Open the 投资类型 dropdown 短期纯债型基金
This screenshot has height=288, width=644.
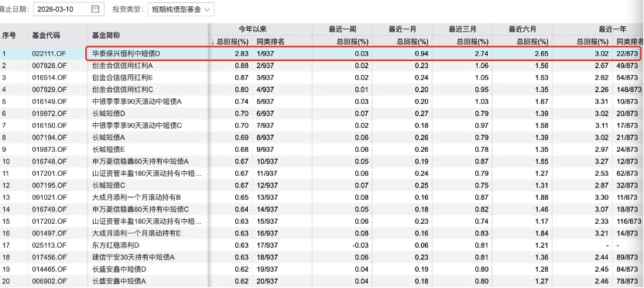pyautogui.click(x=180, y=9)
